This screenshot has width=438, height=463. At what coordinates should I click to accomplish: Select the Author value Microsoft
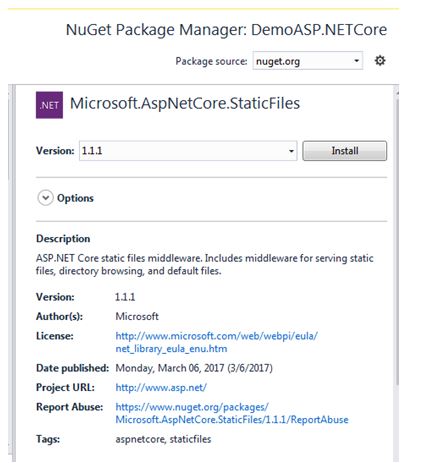click(x=137, y=316)
